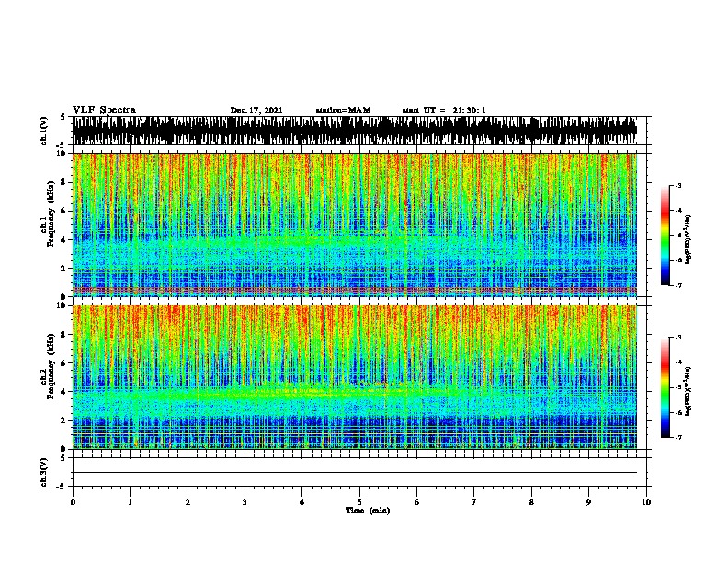Image resolution: width=728 pixels, height=563 pixels.
Task: Click the ch.1 spectrogram panel
Action: point(355,224)
